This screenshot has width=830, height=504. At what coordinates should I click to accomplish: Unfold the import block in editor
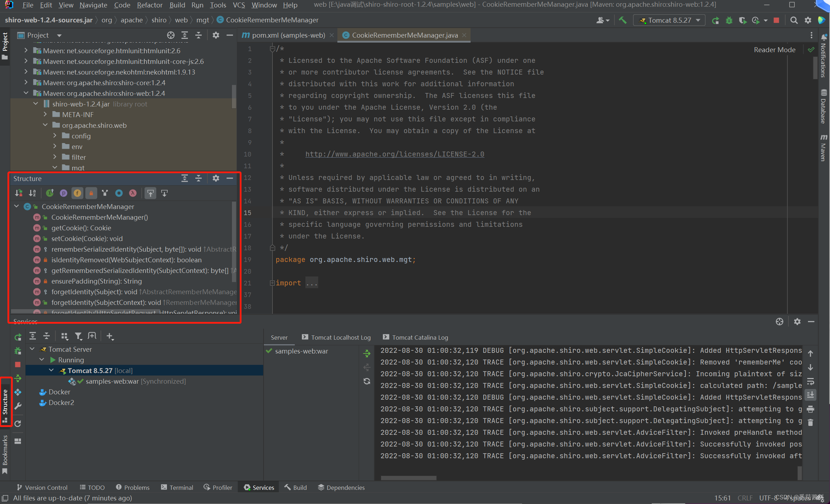point(272,283)
